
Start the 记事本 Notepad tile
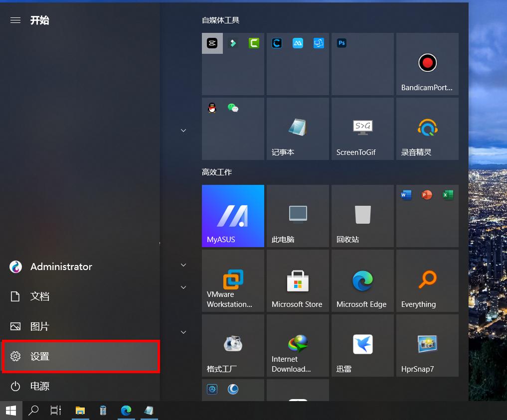pos(297,129)
